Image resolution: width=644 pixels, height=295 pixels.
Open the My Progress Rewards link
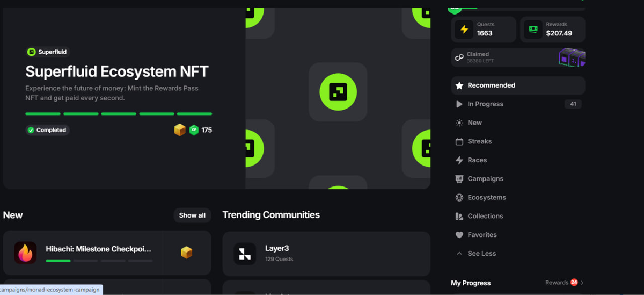click(x=564, y=283)
